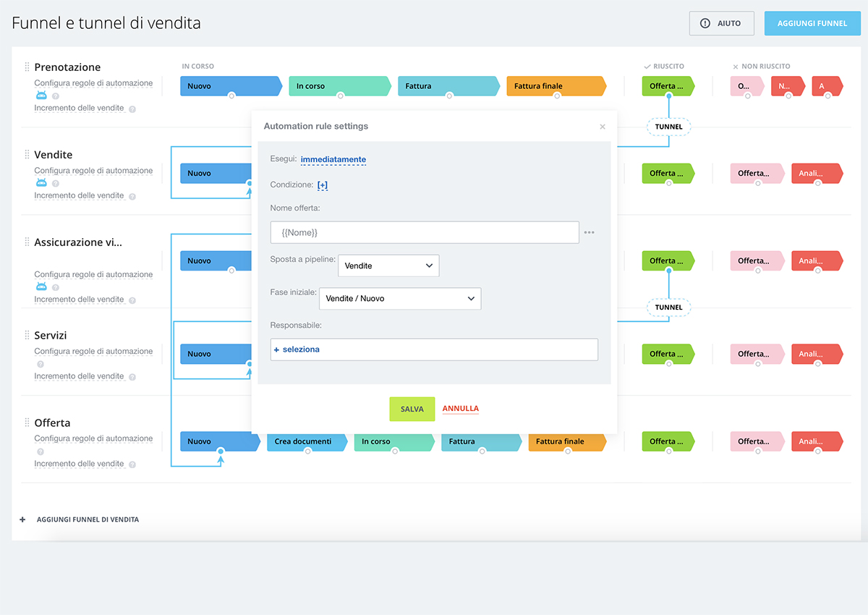Click help icon below Offerta 'Configura regole di automazione'
Image resolution: width=868 pixels, height=615 pixels.
click(x=41, y=451)
